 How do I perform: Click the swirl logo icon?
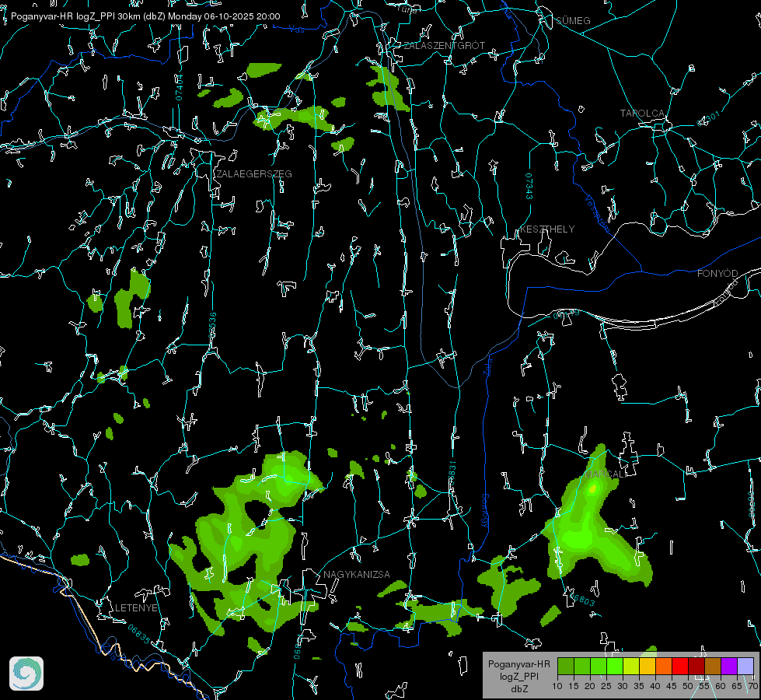click(26, 674)
